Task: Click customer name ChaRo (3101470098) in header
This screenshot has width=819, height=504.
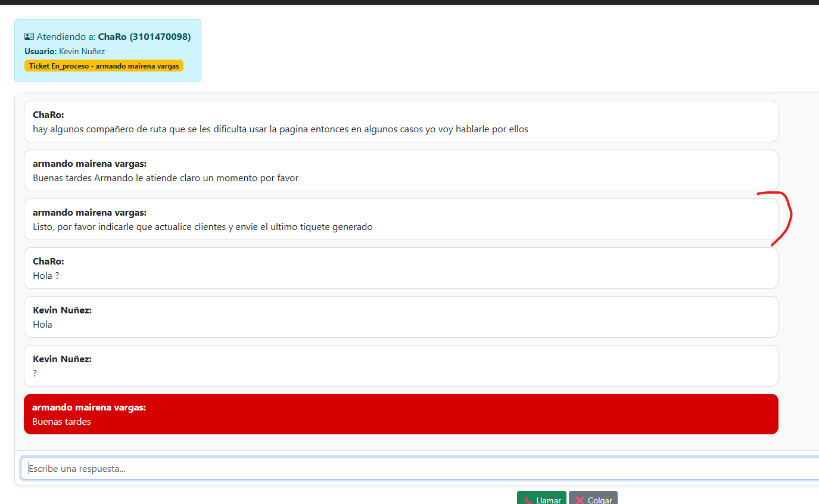Action: pos(144,37)
